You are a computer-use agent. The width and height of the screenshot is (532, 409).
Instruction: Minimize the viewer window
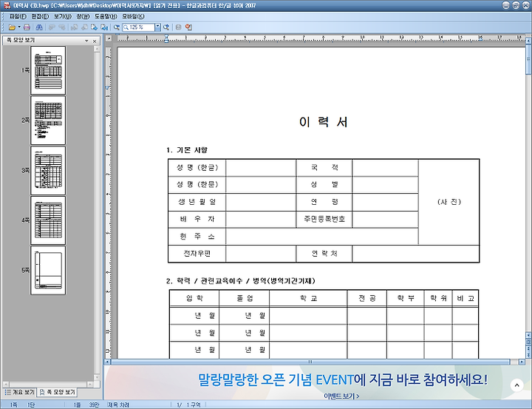(506, 5)
